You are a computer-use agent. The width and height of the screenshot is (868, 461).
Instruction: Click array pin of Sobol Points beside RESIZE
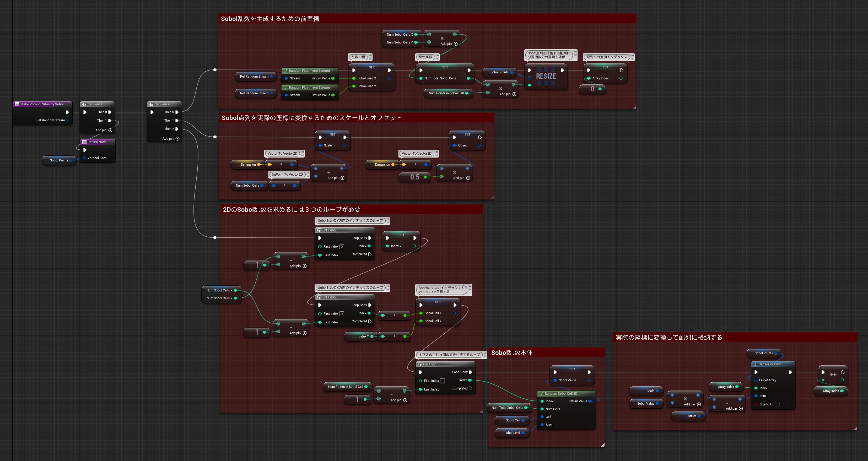(x=511, y=72)
